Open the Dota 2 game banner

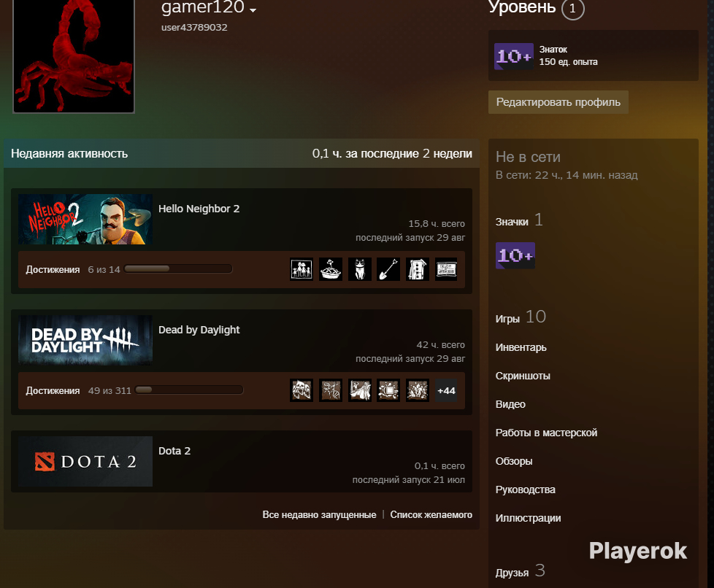point(85,462)
